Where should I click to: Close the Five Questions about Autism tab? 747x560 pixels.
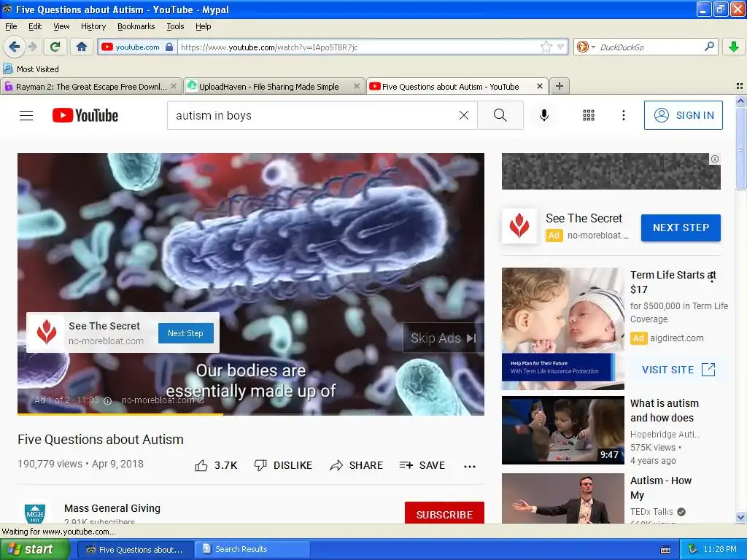point(539,86)
